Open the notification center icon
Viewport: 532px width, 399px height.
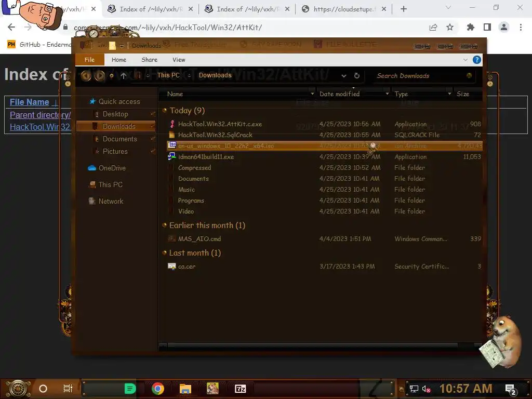point(510,389)
